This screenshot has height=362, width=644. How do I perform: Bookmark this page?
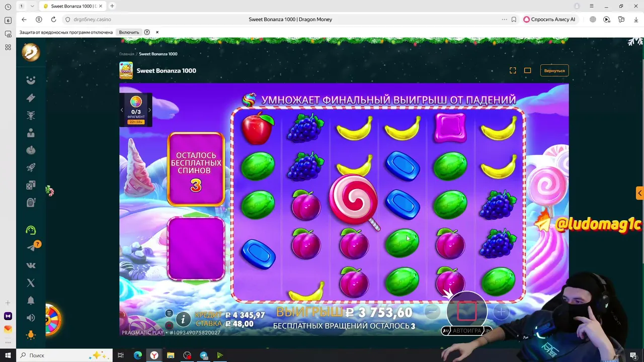coord(514,19)
